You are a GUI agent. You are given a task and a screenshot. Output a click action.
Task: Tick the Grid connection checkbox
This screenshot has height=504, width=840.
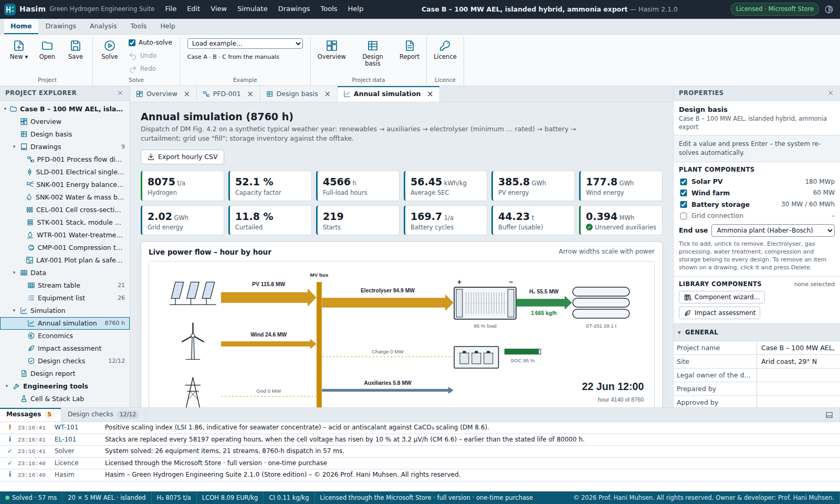point(684,216)
